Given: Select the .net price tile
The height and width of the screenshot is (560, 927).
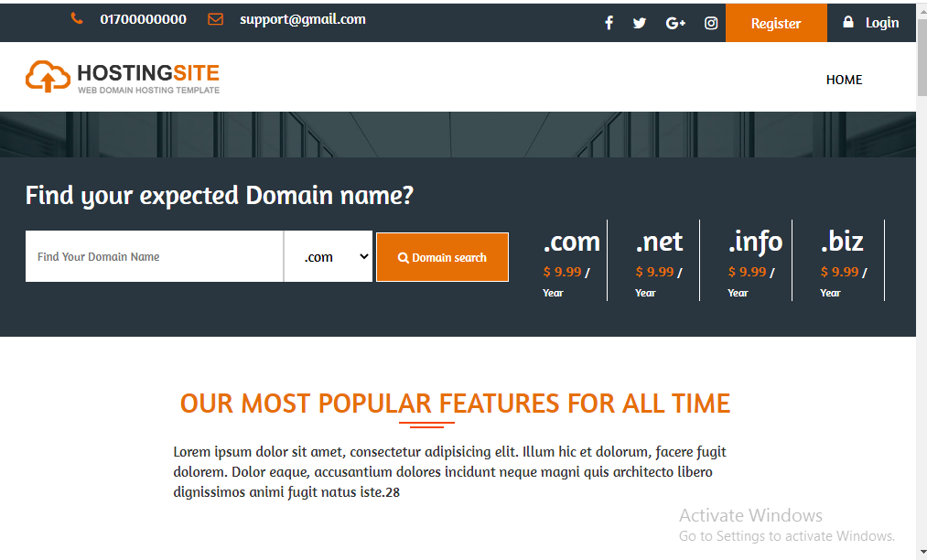Looking at the screenshot, I should coord(659,261).
